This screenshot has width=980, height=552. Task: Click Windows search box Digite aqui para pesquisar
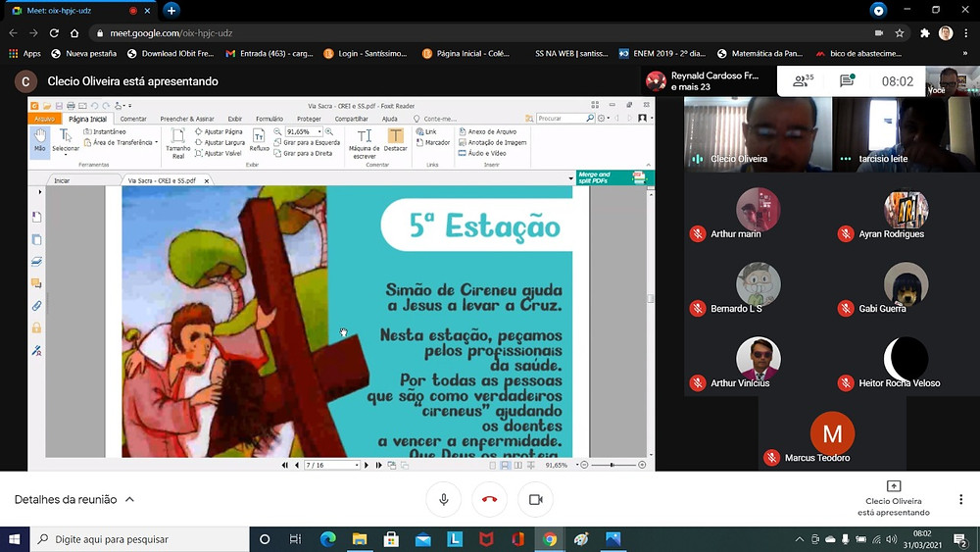click(x=139, y=539)
